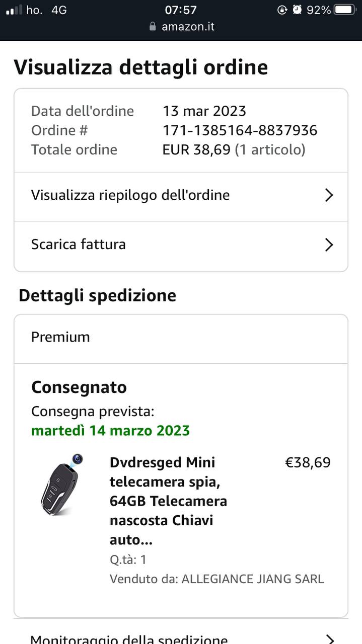Tap the rotation lock status icon

coord(282,10)
